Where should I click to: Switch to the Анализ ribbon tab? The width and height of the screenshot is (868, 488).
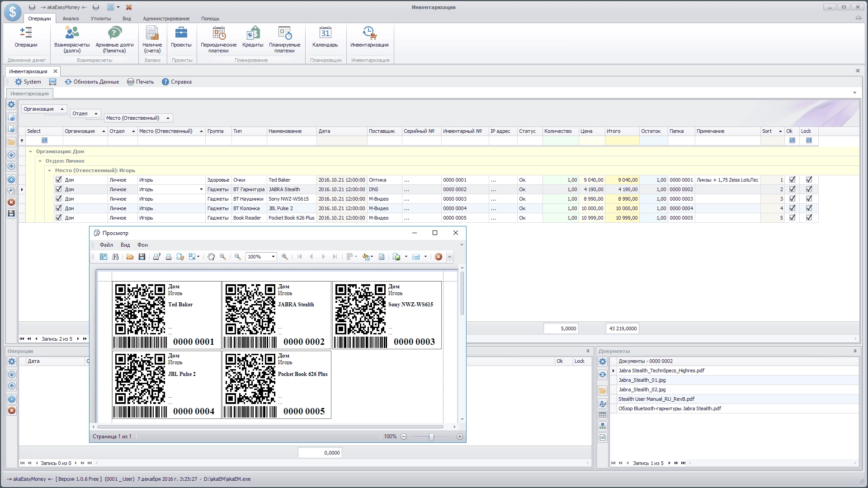pos(71,19)
